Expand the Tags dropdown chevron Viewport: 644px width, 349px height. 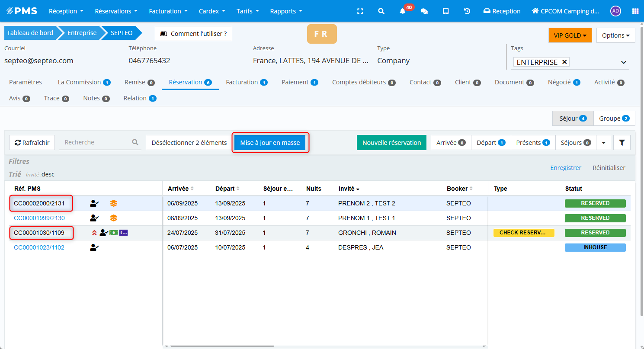pyautogui.click(x=624, y=62)
